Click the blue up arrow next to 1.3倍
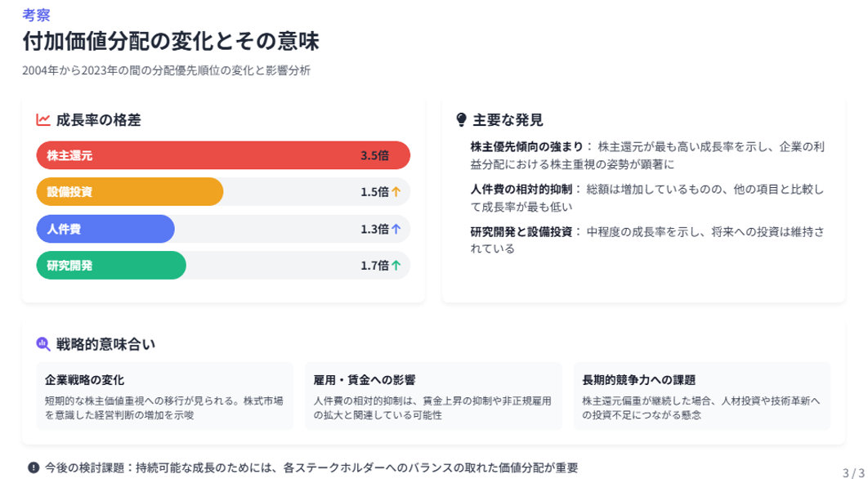The width and height of the screenshot is (868, 479). 396,229
